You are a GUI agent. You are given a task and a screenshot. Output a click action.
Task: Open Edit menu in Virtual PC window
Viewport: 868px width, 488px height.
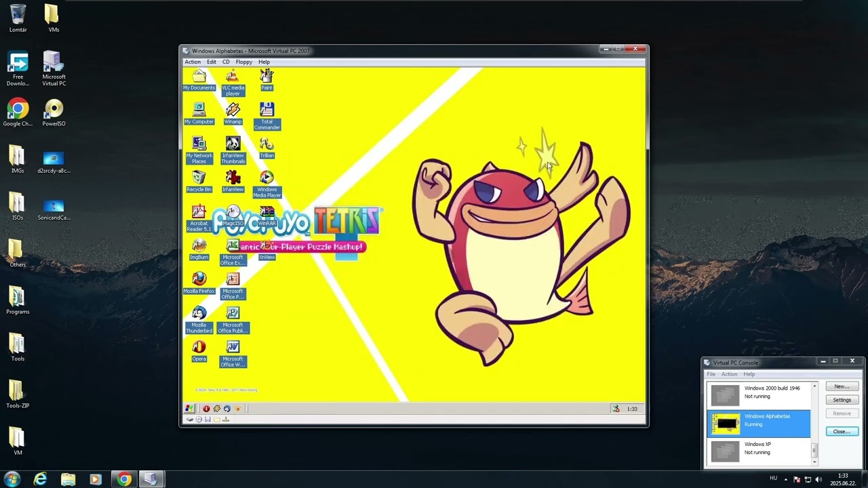[x=212, y=62]
